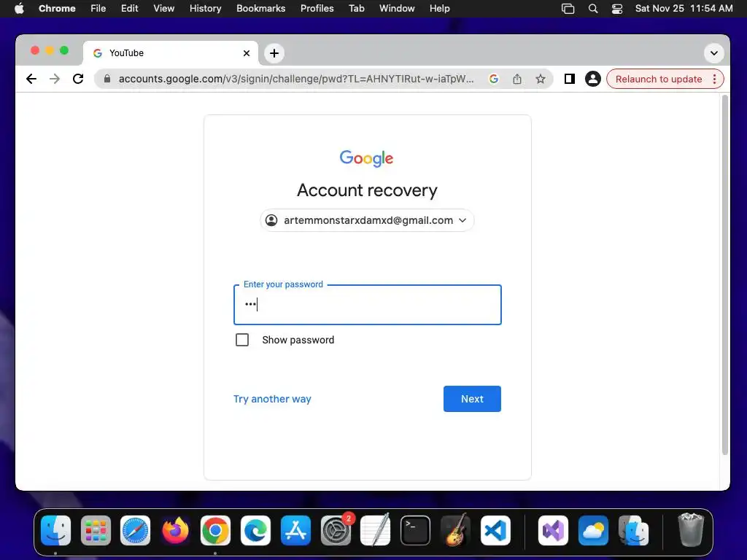Open TextEdit from the Dock
The image size is (747, 560).
click(x=376, y=531)
